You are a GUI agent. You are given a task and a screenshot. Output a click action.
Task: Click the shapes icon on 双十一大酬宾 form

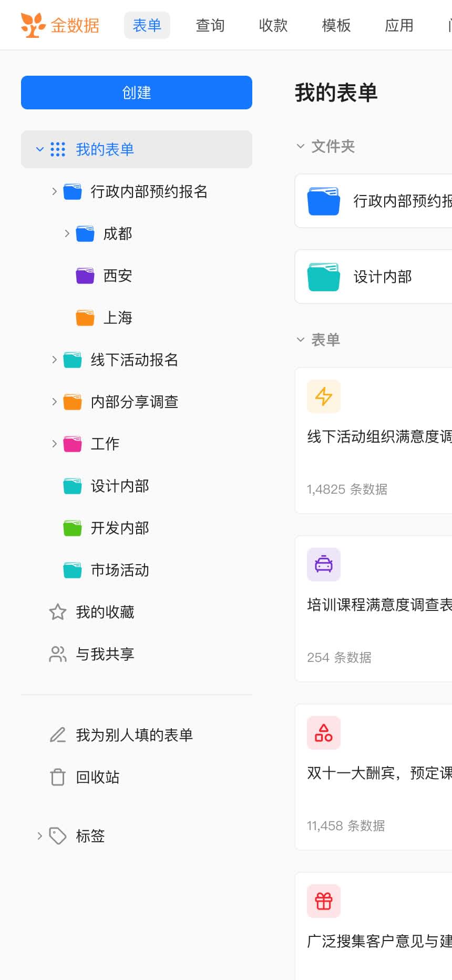pyautogui.click(x=324, y=733)
